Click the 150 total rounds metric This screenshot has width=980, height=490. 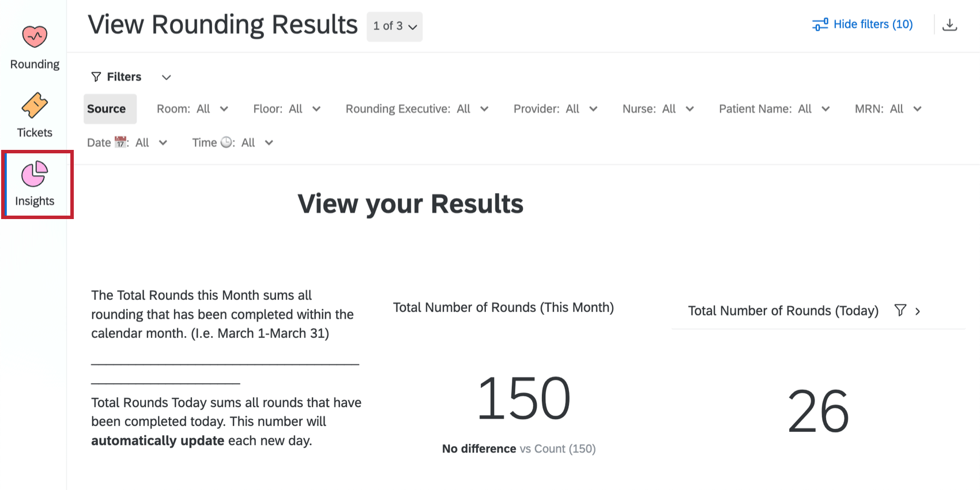pyautogui.click(x=523, y=398)
